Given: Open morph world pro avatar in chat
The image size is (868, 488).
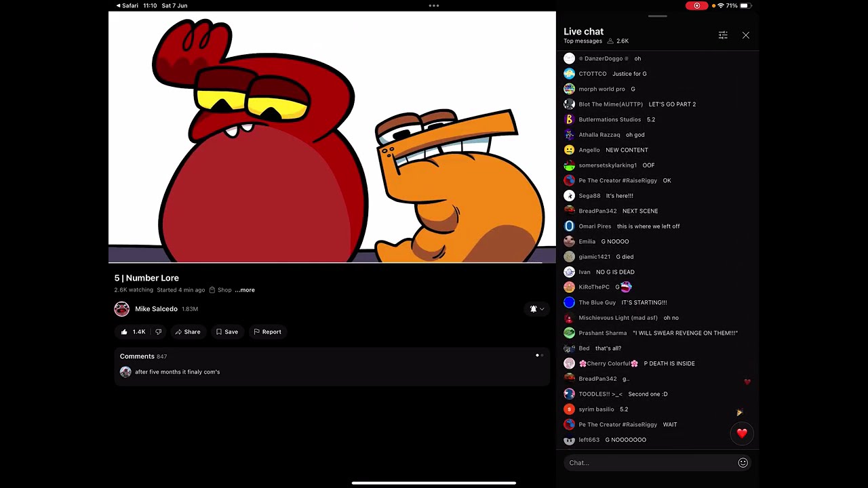Looking at the screenshot, I should click(569, 89).
